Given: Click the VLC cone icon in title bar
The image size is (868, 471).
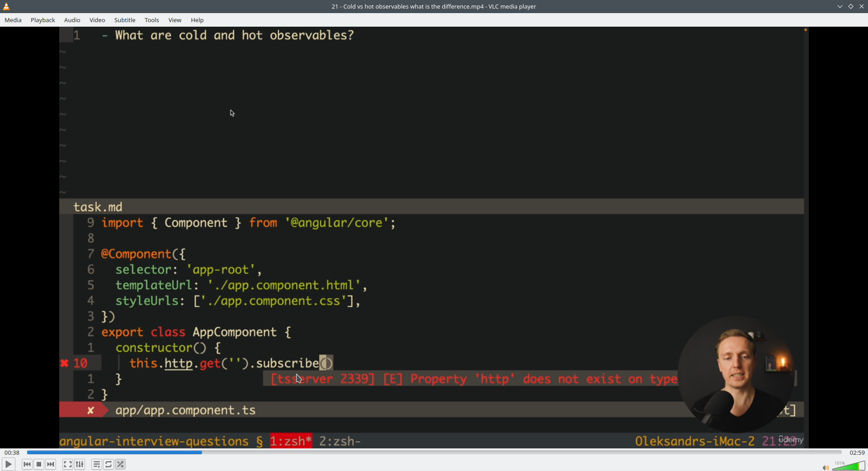Looking at the screenshot, I should coord(7,6).
